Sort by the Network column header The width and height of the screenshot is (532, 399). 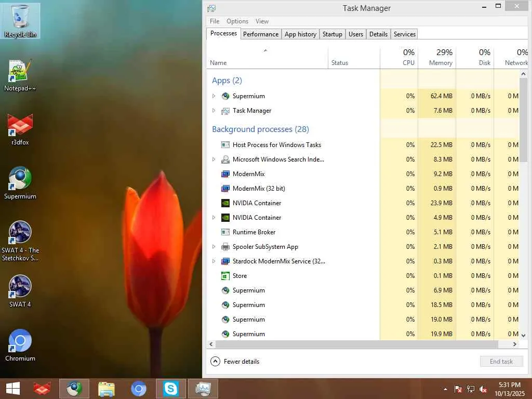511,58
